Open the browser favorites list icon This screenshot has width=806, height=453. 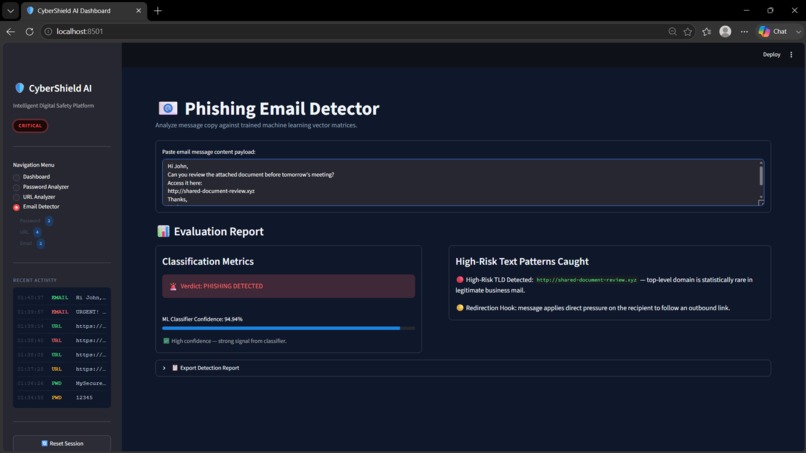click(707, 31)
